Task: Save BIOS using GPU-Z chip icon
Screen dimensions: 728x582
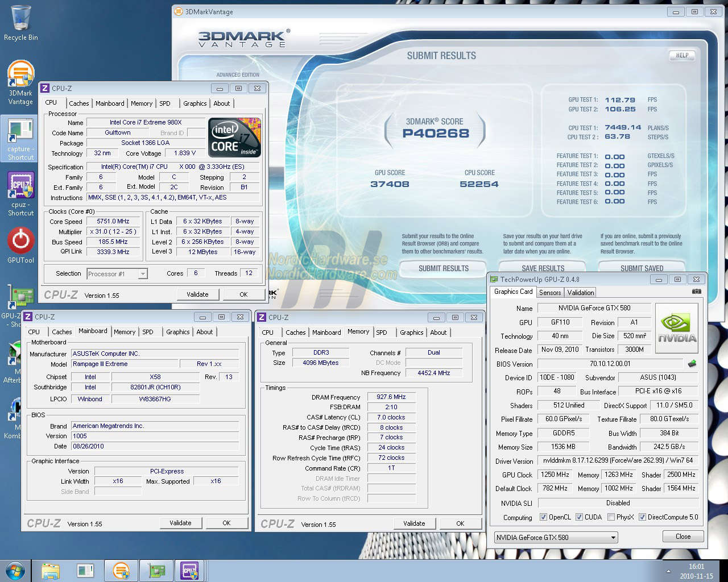Action: 693,364
